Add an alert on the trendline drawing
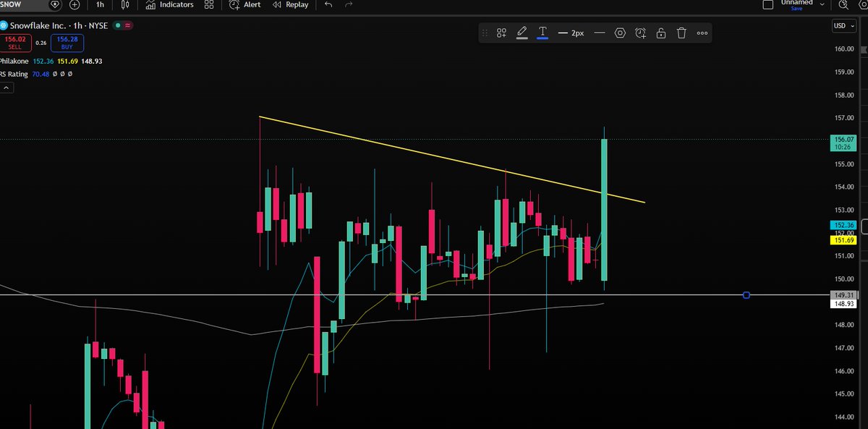This screenshot has width=868, height=429. point(640,33)
